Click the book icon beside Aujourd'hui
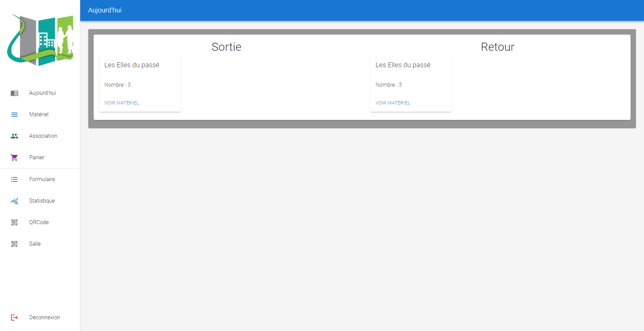 click(x=14, y=93)
